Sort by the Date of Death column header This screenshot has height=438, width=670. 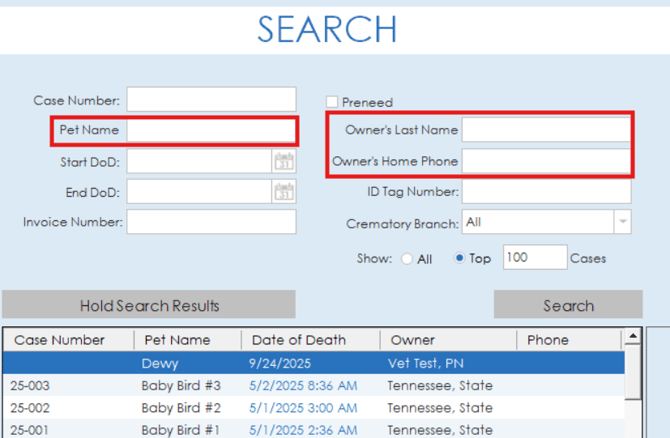pyautogui.click(x=296, y=340)
